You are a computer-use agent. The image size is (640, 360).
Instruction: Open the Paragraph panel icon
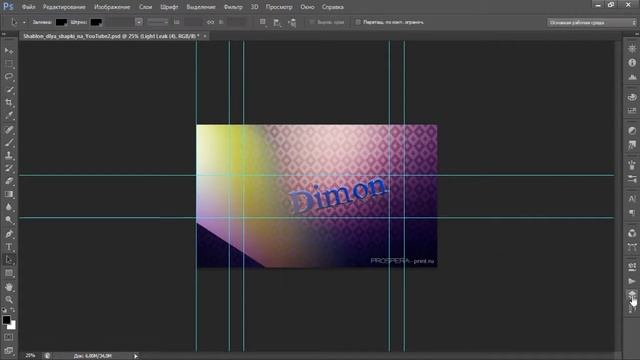click(x=632, y=213)
